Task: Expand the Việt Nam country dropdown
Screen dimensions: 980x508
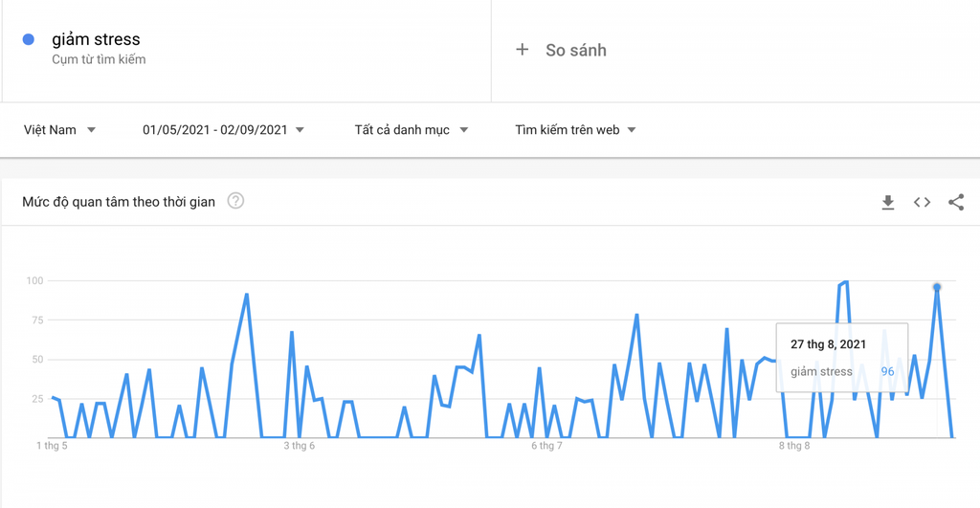Action: tap(59, 130)
